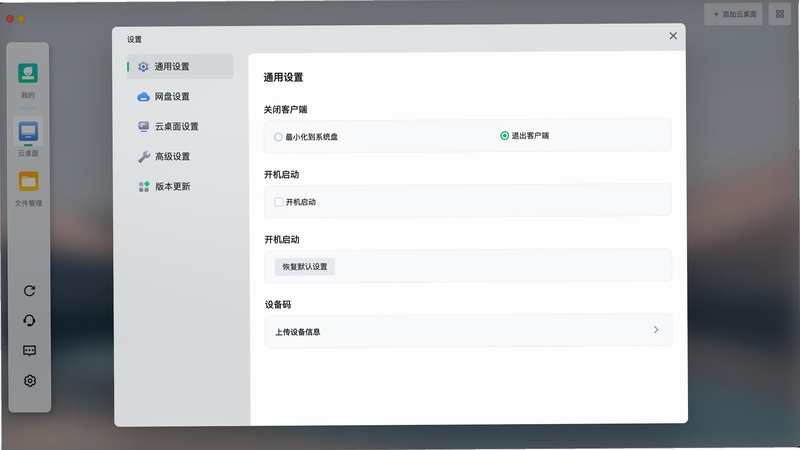Click 恢复默认设置 button
Viewport: 800px width, 450px height.
tap(305, 267)
